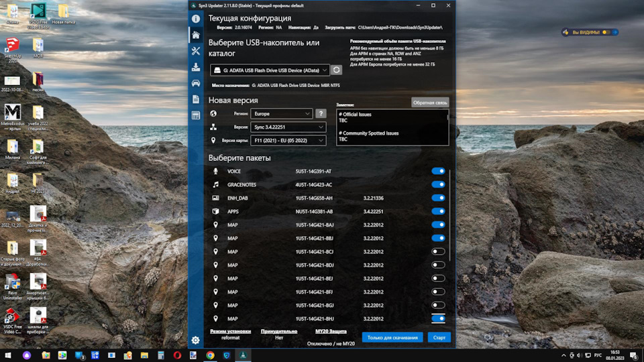
Task: Click the Режим установки link
Action: [x=230, y=331]
